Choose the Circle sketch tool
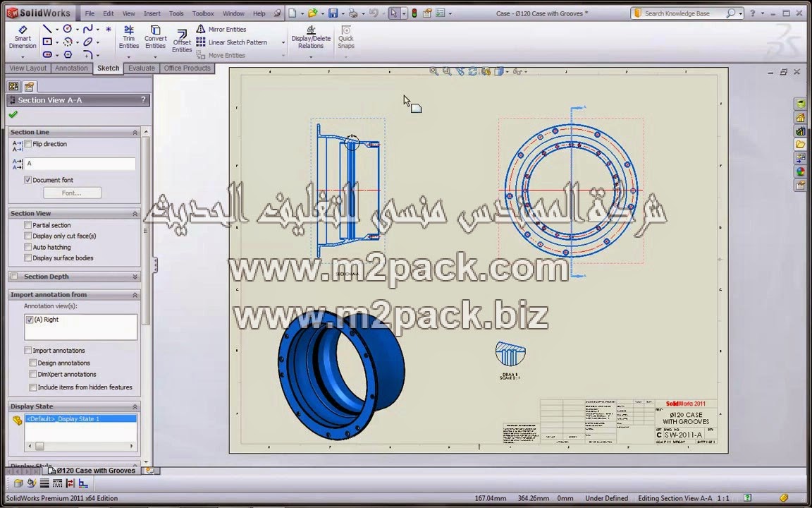 pos(68,29)
